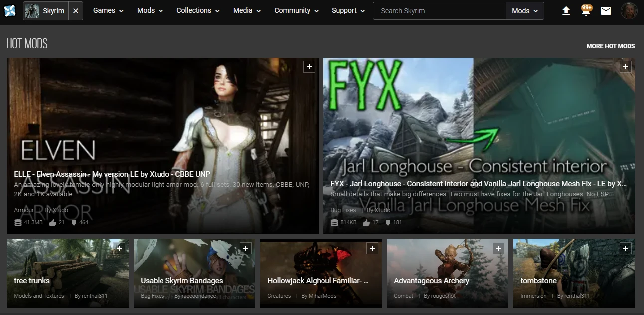
Task: Focus the Search Skyrim input field
Action: 440,11
